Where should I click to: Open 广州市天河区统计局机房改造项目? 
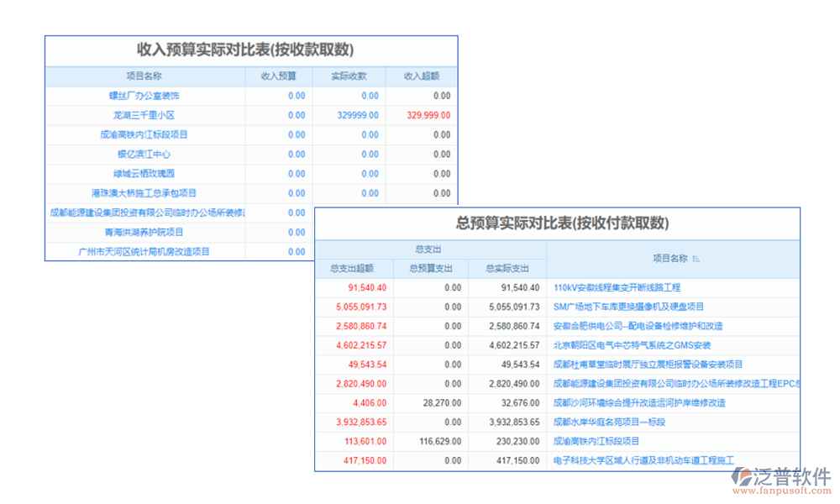click(x=144, y=251)
